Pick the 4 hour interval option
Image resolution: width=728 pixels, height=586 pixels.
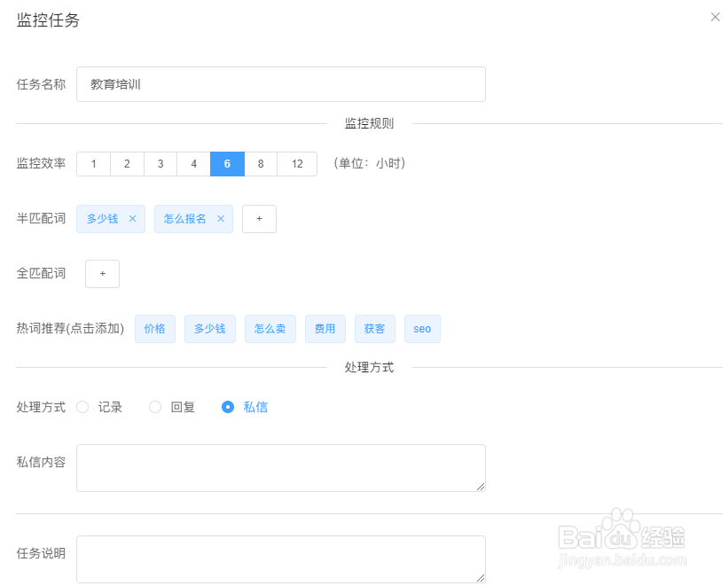click(193, 164)
